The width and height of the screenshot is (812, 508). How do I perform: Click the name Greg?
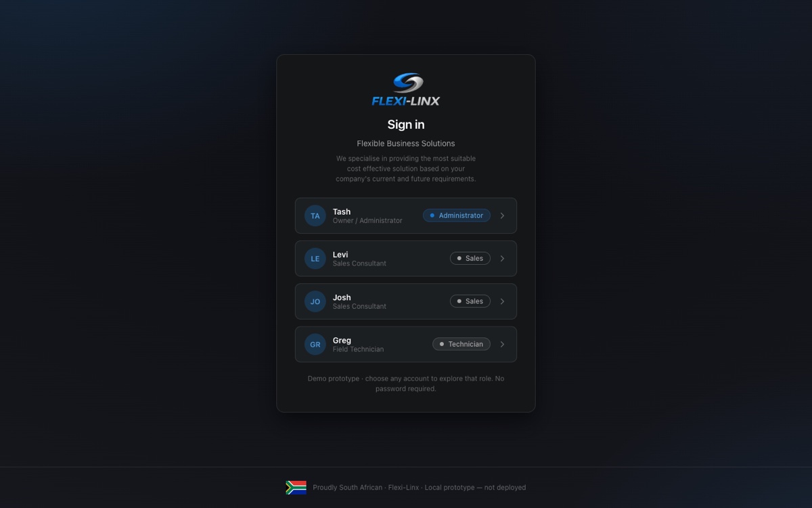[x=342, y=340]
